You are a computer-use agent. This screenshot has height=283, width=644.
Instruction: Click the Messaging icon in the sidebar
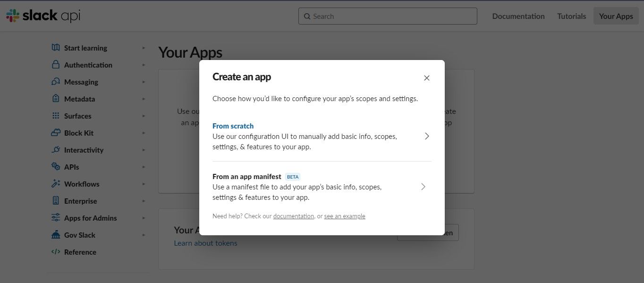click(55, 82)
